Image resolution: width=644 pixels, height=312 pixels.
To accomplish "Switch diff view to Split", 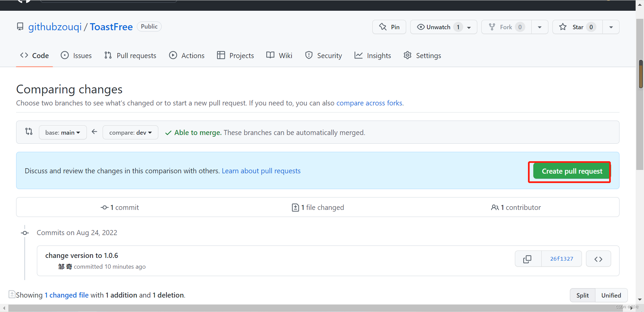I will click(582, 295).
